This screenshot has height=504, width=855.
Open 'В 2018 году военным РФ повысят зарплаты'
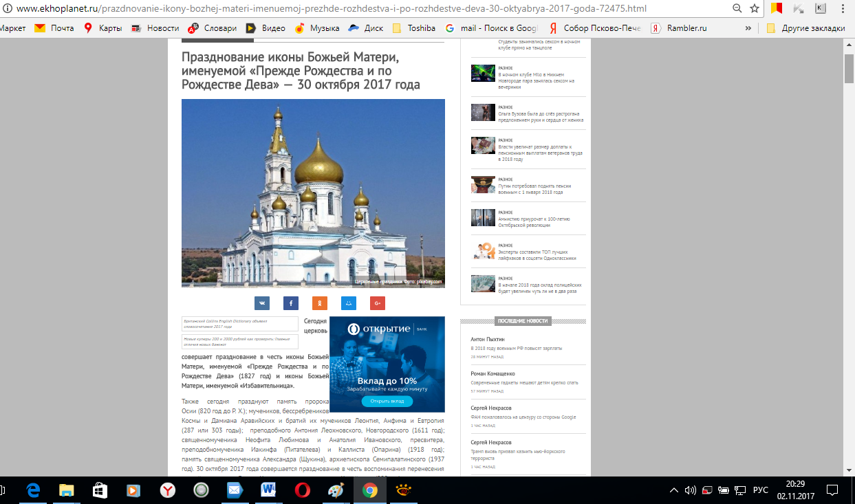pyautogui.click(x=516, y=349)
